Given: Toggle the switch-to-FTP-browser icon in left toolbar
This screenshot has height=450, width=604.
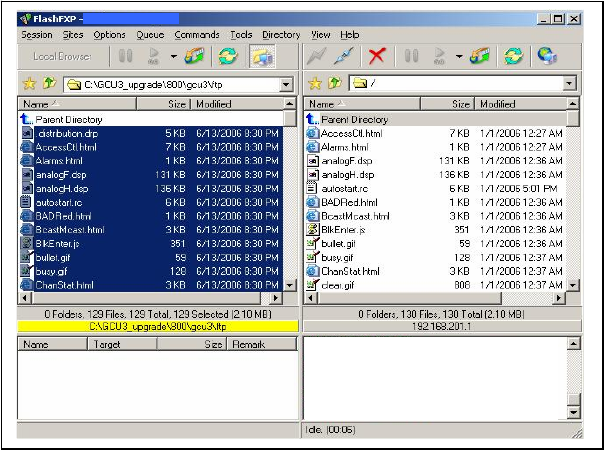Looking at the screenshot, I should (x=262, y=56).
